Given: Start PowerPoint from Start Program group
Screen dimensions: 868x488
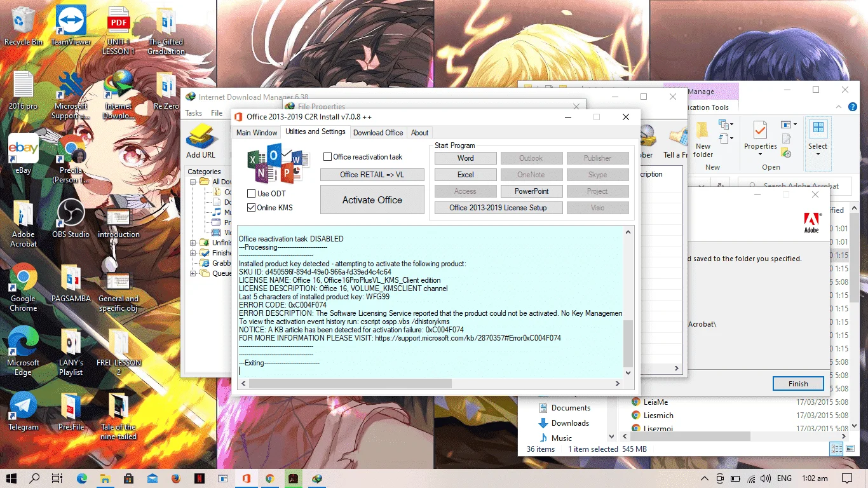Looking at the screenshot, I should [531, 191].
